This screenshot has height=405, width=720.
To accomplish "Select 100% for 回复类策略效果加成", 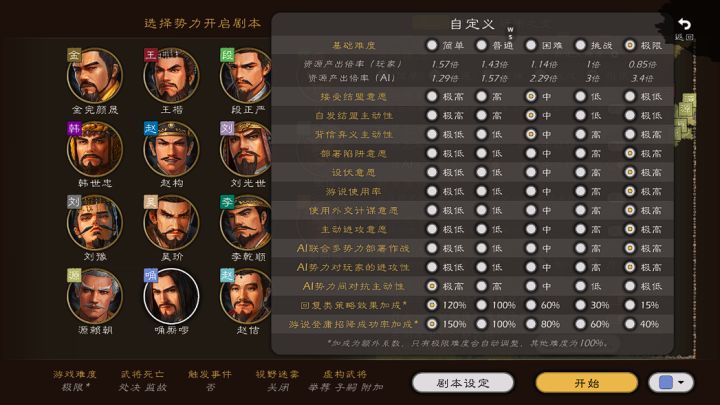I will [x=481, y=305].
